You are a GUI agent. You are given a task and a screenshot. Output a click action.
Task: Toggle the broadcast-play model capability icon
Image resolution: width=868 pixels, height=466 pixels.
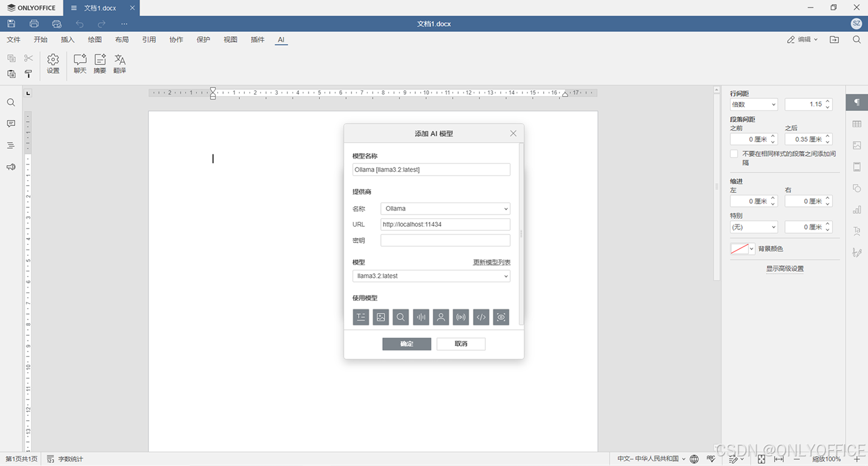[x=461, y=317]
